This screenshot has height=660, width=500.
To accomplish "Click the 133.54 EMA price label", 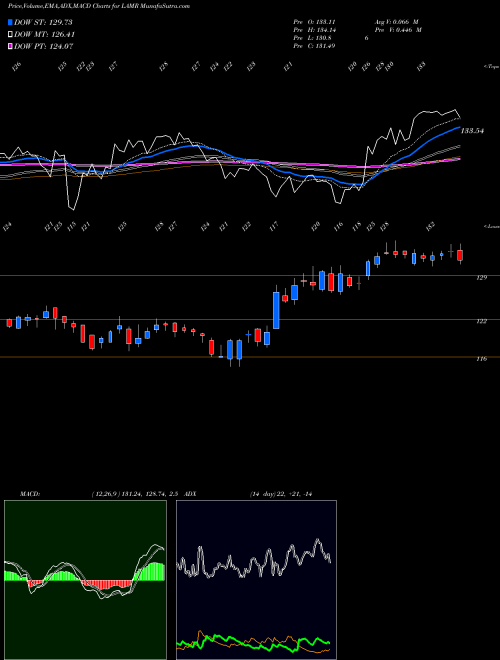I will coord(472,131).
